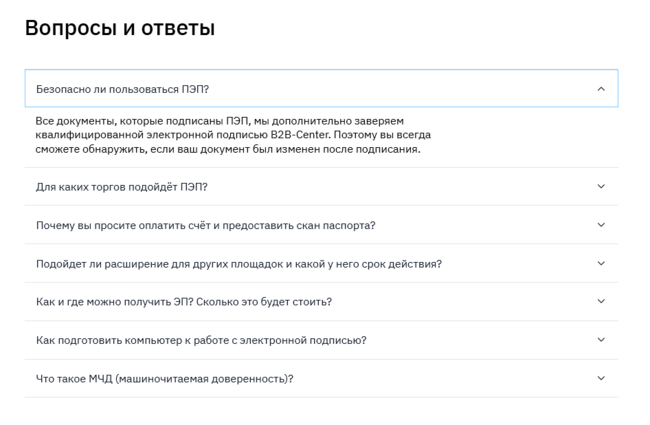This screenshot has height=425, width=650.
Task: Expand 'Для каких торгов подойдёт ПЭП?'
Action: 121,187
